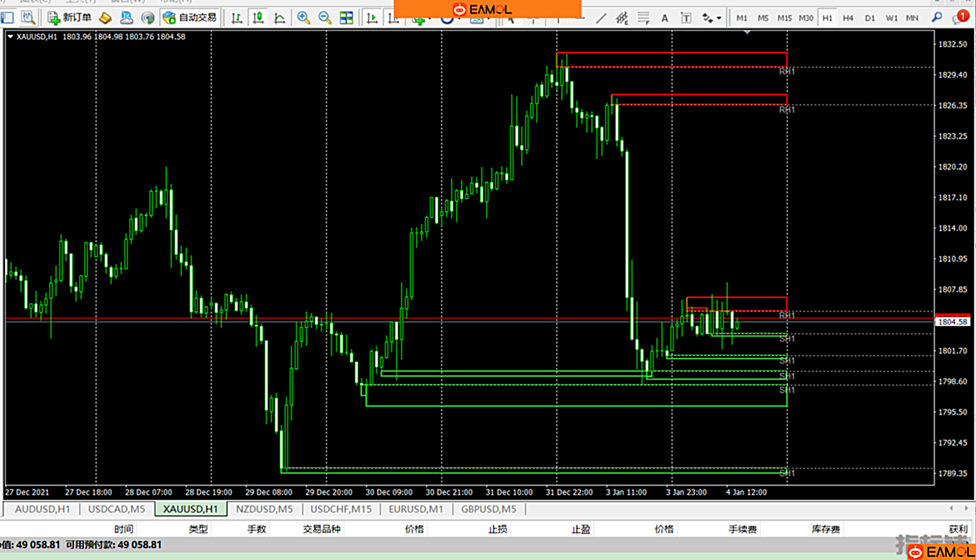Zoom out on the chart

325,18
